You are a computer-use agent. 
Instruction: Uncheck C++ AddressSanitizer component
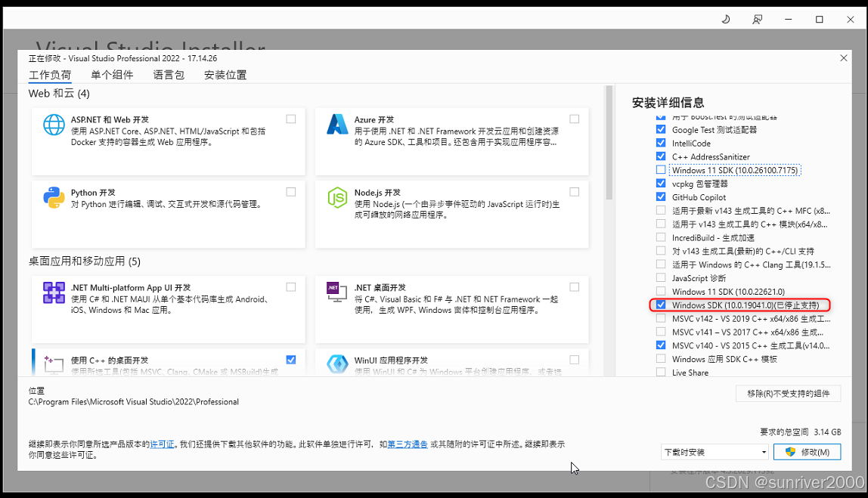661,156
